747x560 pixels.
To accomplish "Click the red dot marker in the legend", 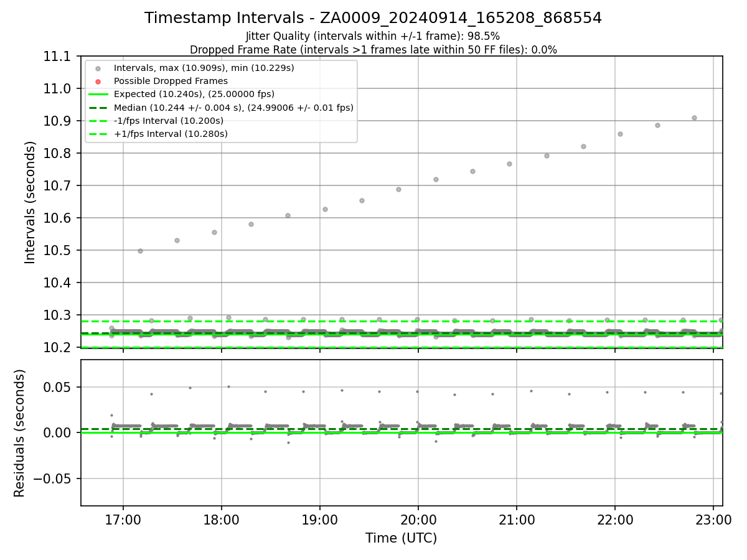I will [98, 82].
